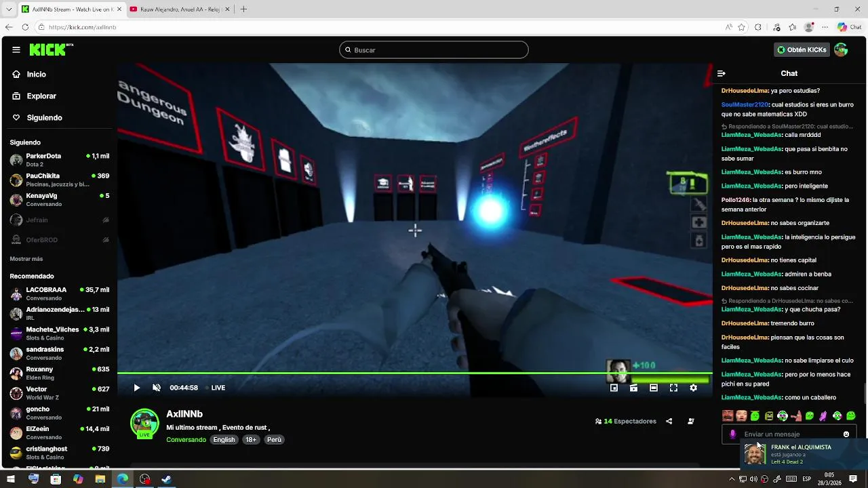Play the stream video

[x=136, y=388]
